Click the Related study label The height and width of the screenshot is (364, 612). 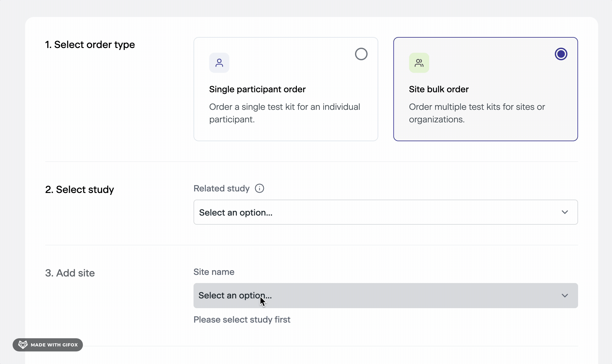click(221, 189)
